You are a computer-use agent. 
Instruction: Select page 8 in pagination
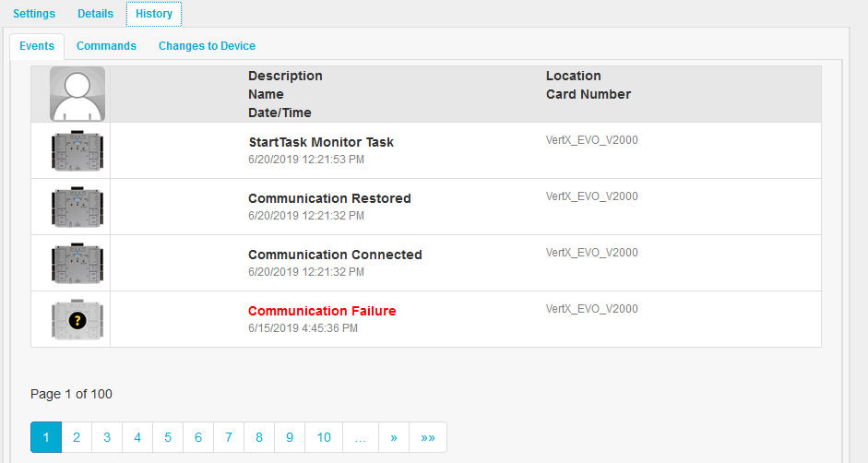click(259, 437)
